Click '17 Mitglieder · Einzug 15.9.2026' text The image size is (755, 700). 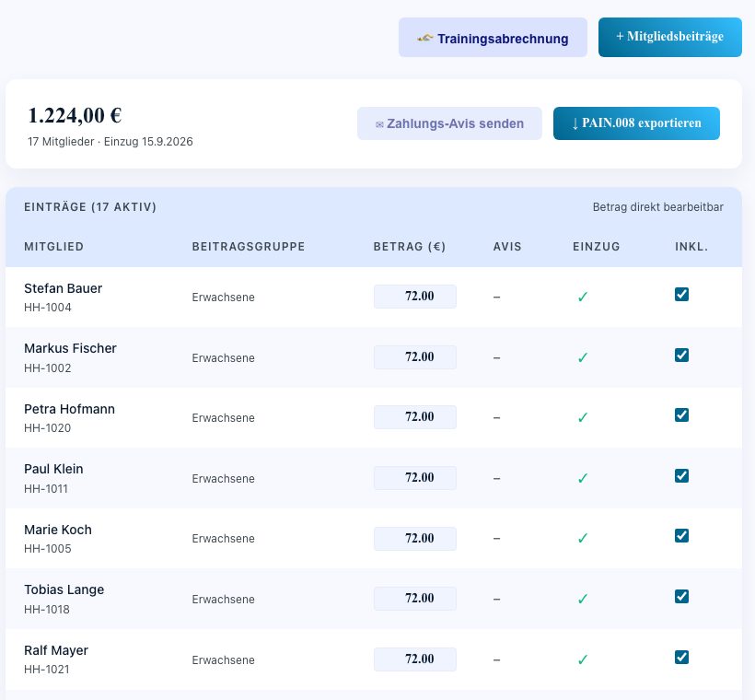coord(110,142)
